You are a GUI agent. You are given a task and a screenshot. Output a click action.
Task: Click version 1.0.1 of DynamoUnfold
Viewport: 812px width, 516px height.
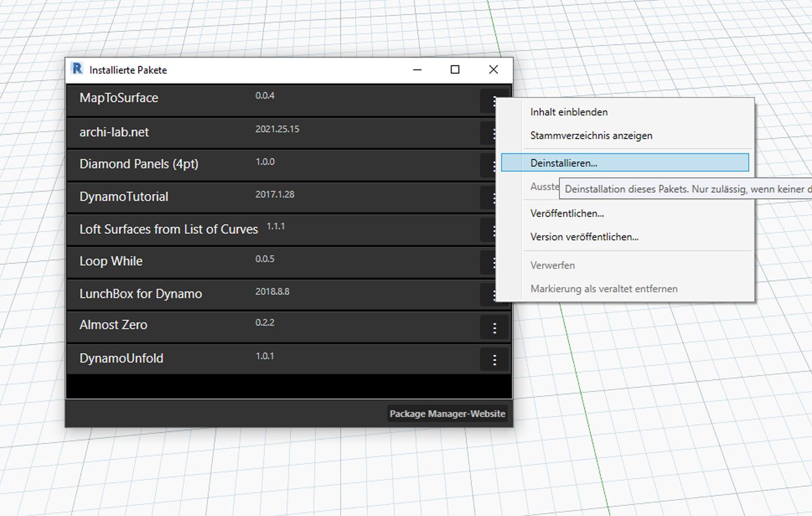point(265,356)
